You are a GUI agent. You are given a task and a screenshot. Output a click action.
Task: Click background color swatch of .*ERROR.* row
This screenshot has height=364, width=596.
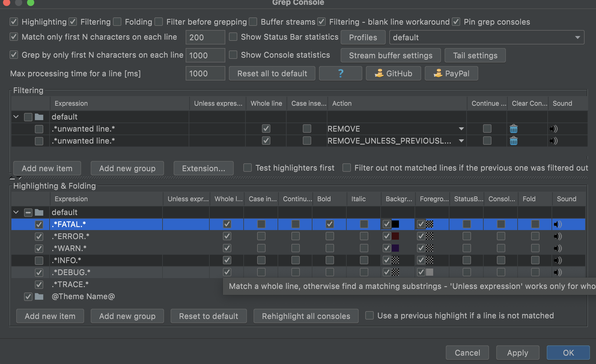pos(395,236)
